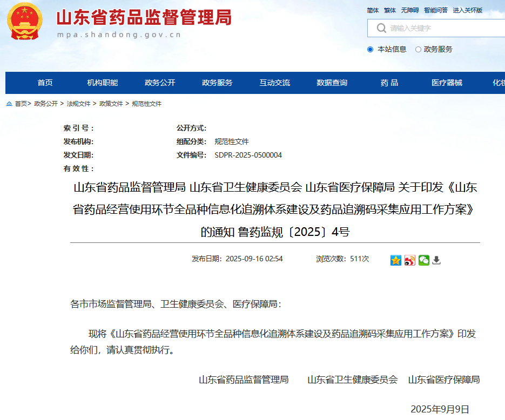Open 无障碍 accessibility mode link
Screen dimensions: 505x420
click(409, 10)
